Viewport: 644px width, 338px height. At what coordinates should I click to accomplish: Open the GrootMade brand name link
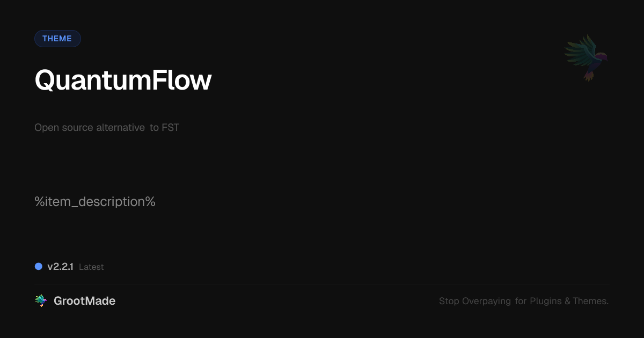[x=84, y=301]
